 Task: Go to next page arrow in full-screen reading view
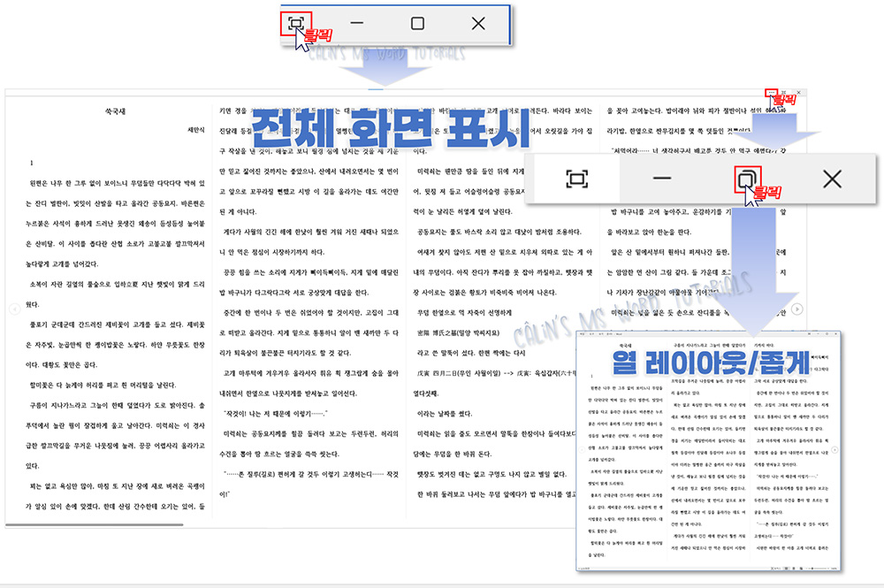[797, 309]
